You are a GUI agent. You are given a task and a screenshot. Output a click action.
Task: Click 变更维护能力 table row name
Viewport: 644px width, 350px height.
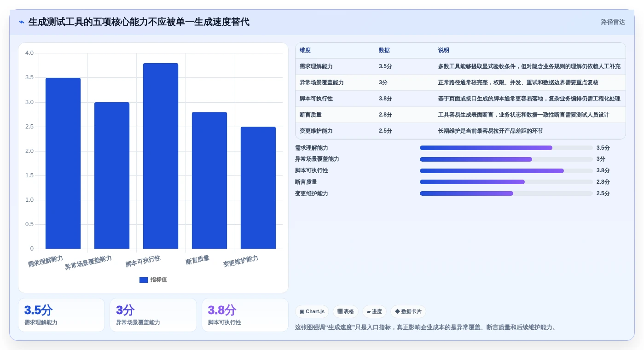(316, 131)
